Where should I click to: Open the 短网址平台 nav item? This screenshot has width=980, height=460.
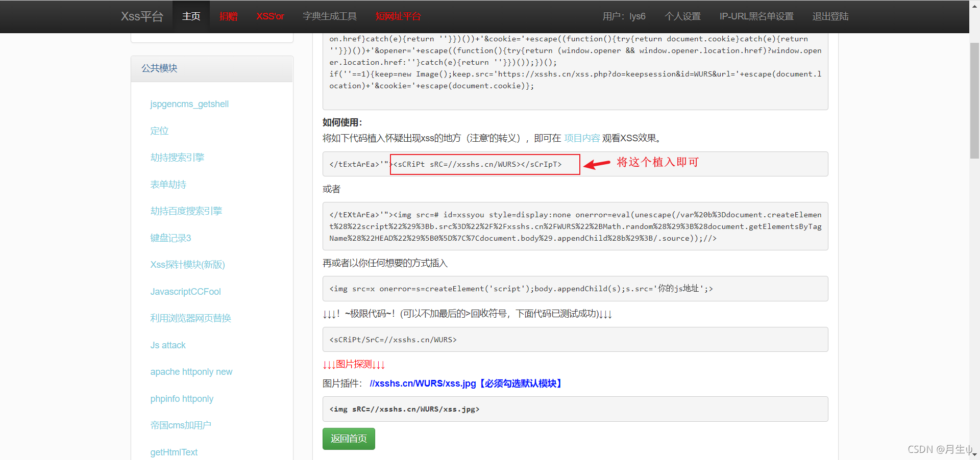coord(398,16)
